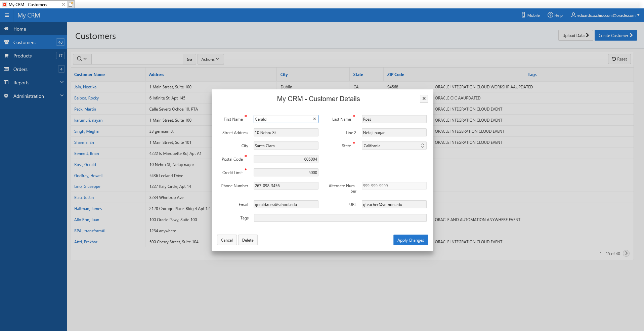This screenshot has height=331, width=644.
Task: Open the search column selector dropdown
Action: point(82,59)
